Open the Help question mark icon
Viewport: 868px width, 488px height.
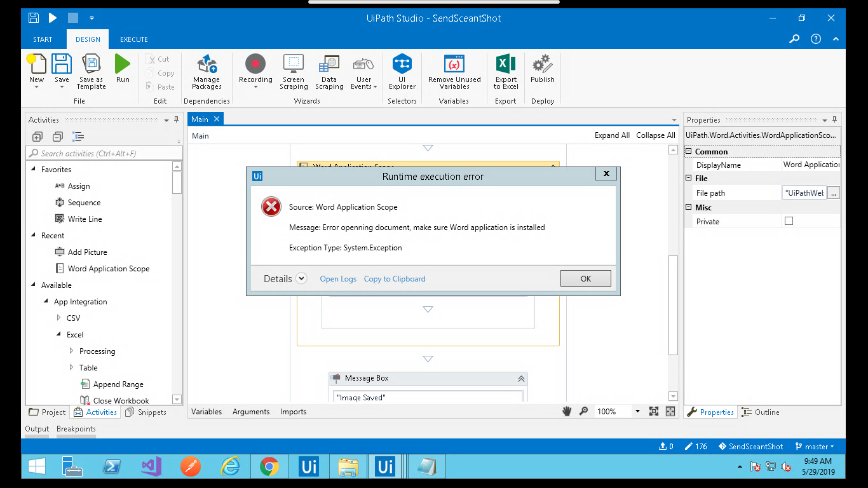click(x=816, y=39)
